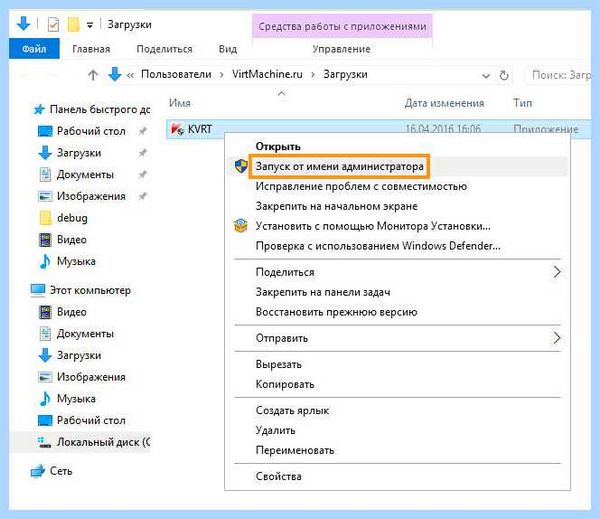Go up one folder with the up arrow
The height and width of the screenshot is (519, 600).
(93, 75)
